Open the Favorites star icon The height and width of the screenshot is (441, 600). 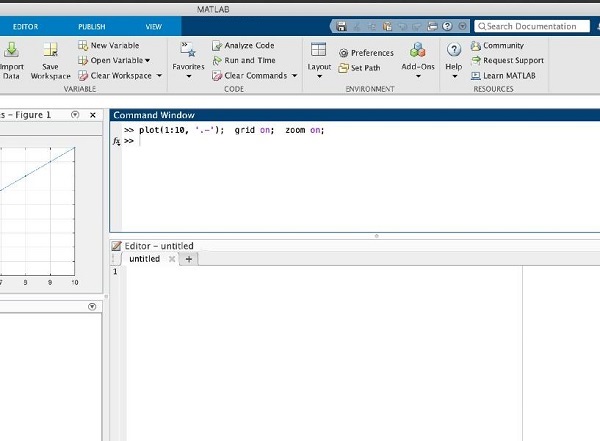(188, 49)
